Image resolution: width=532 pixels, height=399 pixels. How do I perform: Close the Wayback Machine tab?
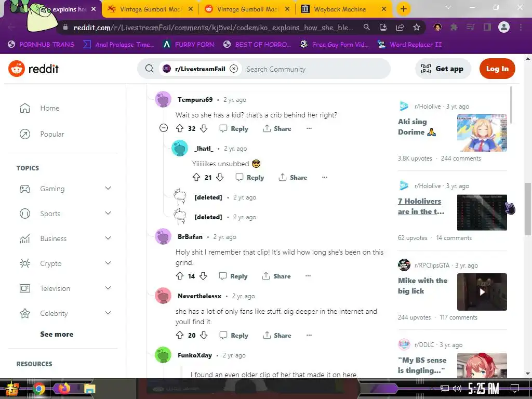[384, 9]
